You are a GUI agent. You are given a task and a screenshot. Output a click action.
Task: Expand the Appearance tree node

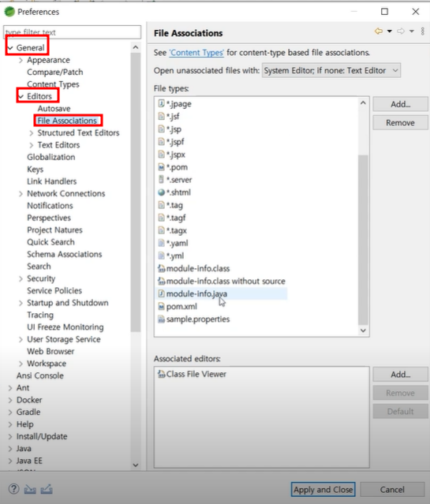tap(21, 60)
